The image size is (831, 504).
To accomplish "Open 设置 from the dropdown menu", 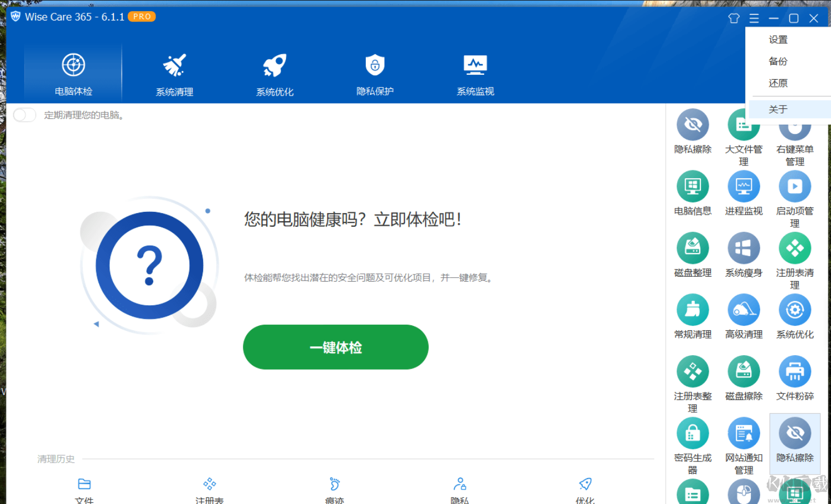I will (x=778, y=39).
